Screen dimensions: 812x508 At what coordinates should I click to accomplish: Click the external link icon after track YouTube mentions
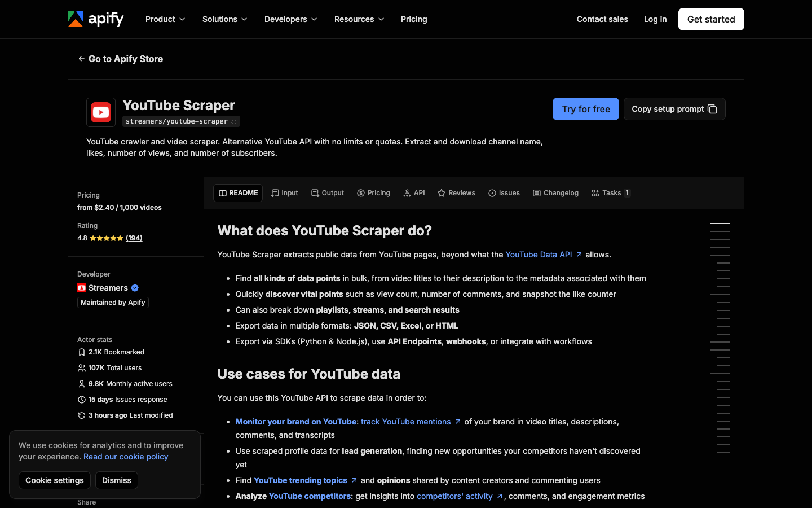point(458,422)
